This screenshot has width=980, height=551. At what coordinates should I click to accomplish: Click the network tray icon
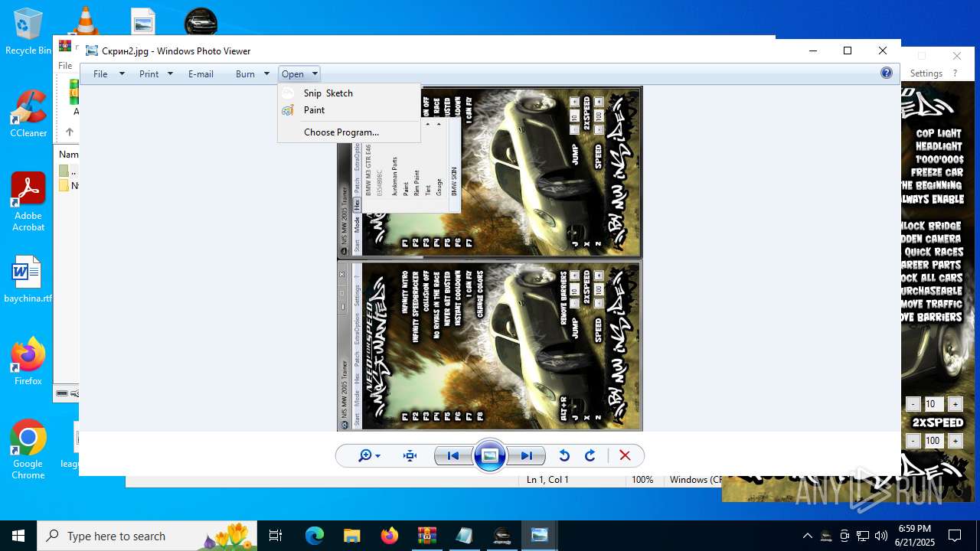click(x=863, y=536)
